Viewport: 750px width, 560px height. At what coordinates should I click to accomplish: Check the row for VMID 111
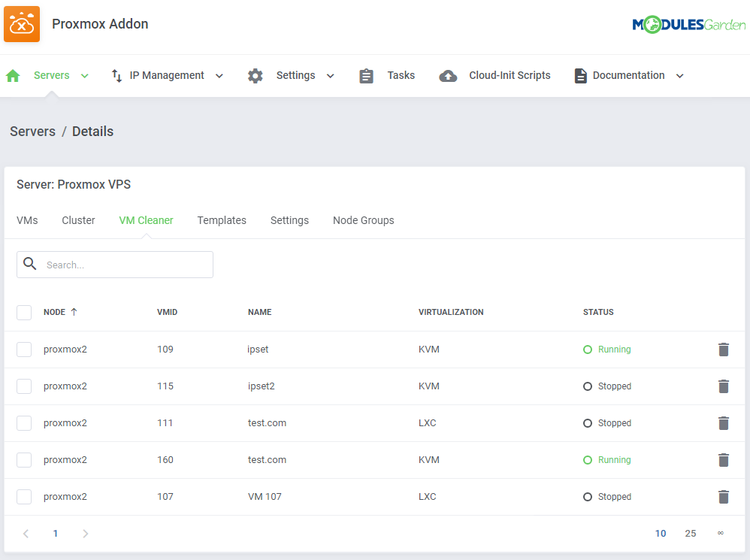pos(24,423)
